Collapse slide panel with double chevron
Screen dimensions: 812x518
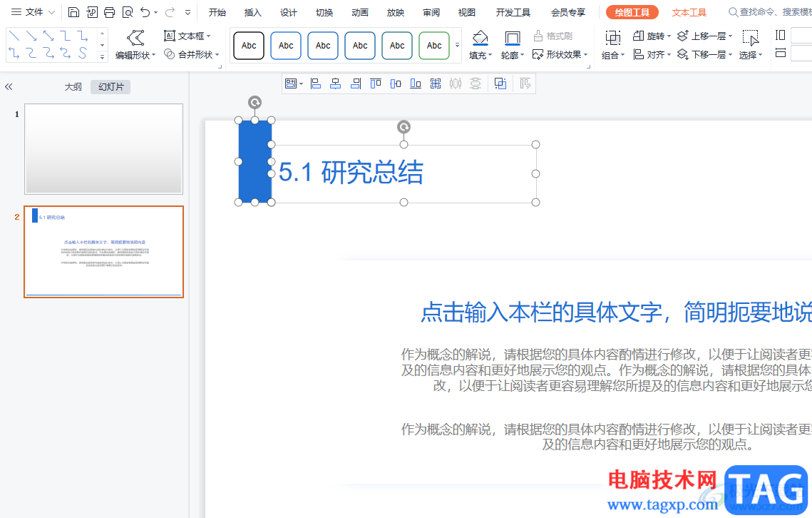pos(9,86)
